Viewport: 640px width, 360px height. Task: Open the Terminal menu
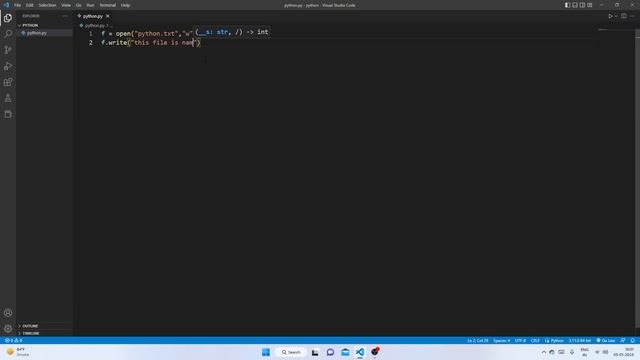[x=107, y=5]
